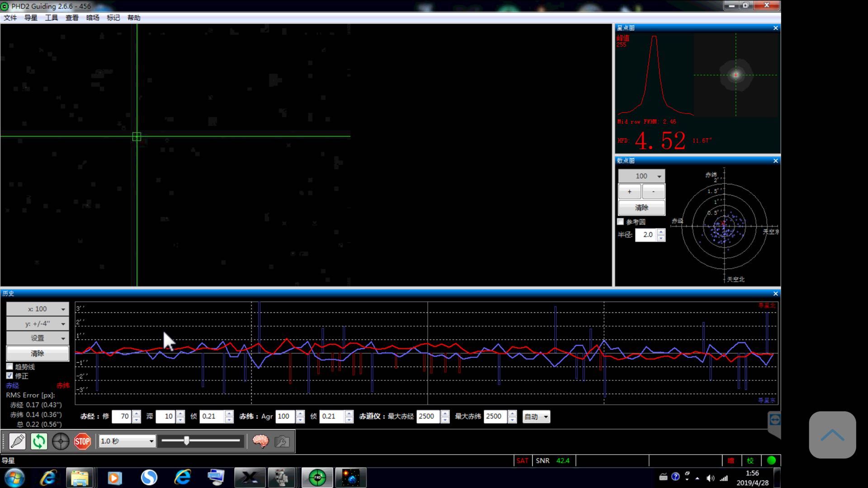Open Windows Explorer folder from taskbar
This screenshot has height=488, width=868.
coord(80,478)
